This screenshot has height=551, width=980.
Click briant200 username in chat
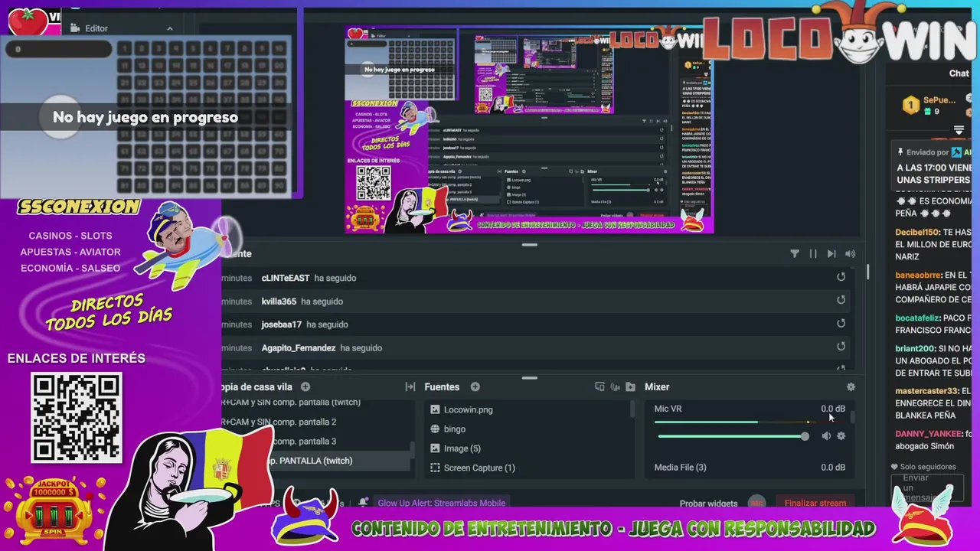point(915,348)
